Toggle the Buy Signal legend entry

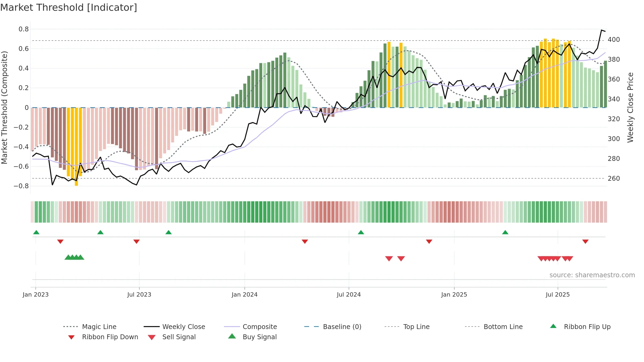pos(252,337)
